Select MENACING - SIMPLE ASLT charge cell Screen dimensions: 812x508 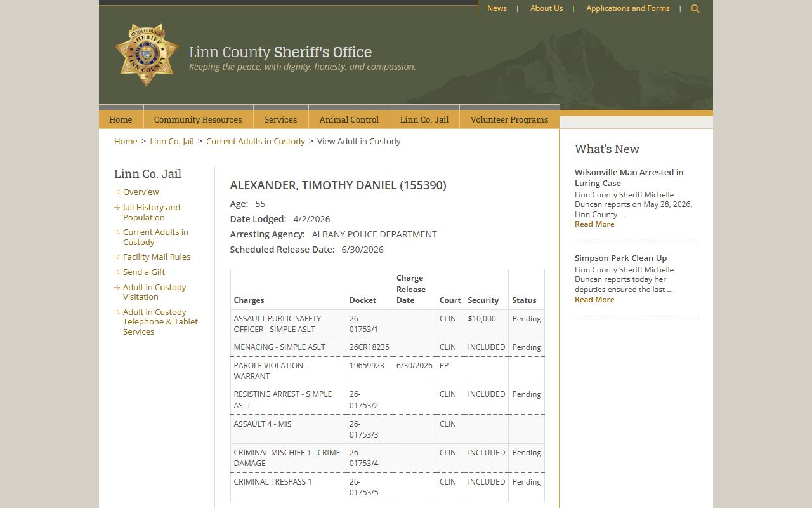288,347
